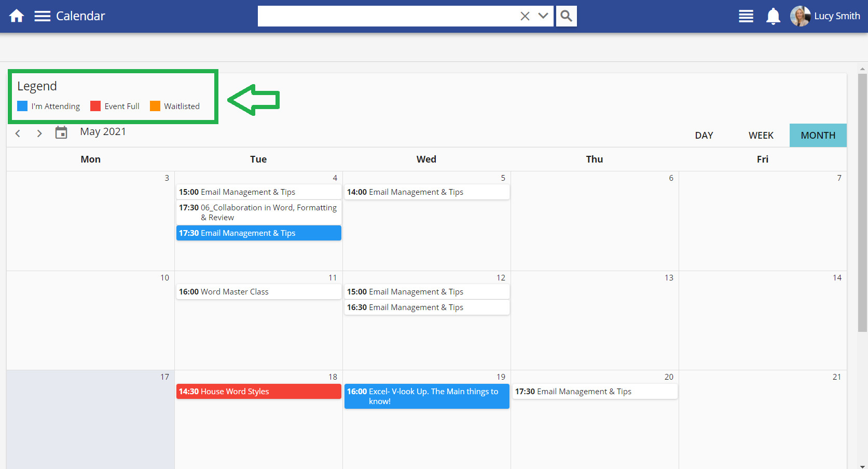Viewport: 868px width, 469px height.
Task: Click the search magnifier icon
Action: pos(566,16)
